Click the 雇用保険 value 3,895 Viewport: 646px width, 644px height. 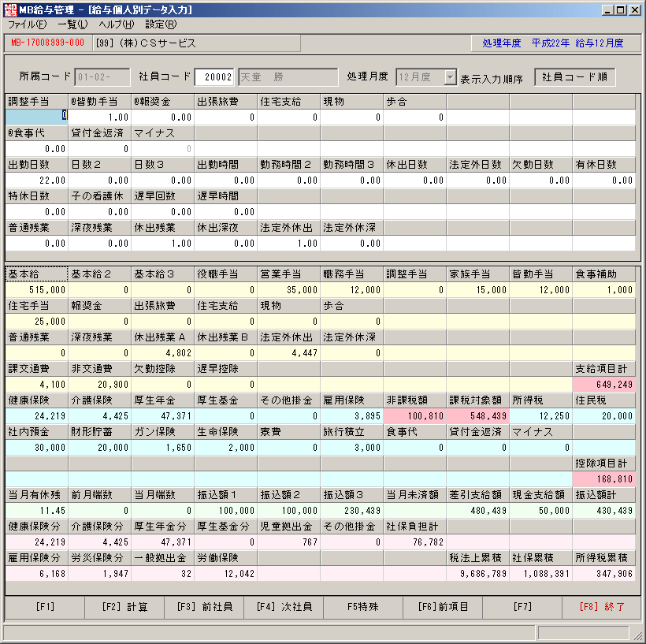352,416
